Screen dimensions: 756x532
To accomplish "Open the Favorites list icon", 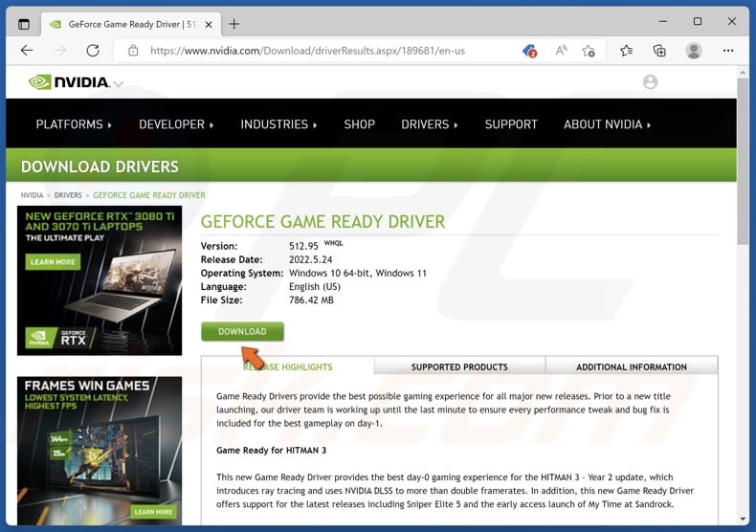I will (x=626, y=51).
